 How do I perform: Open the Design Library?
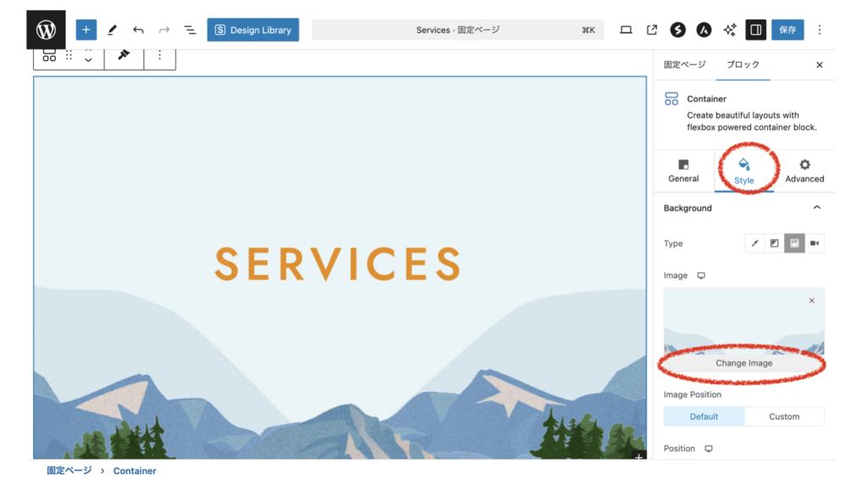253,30
